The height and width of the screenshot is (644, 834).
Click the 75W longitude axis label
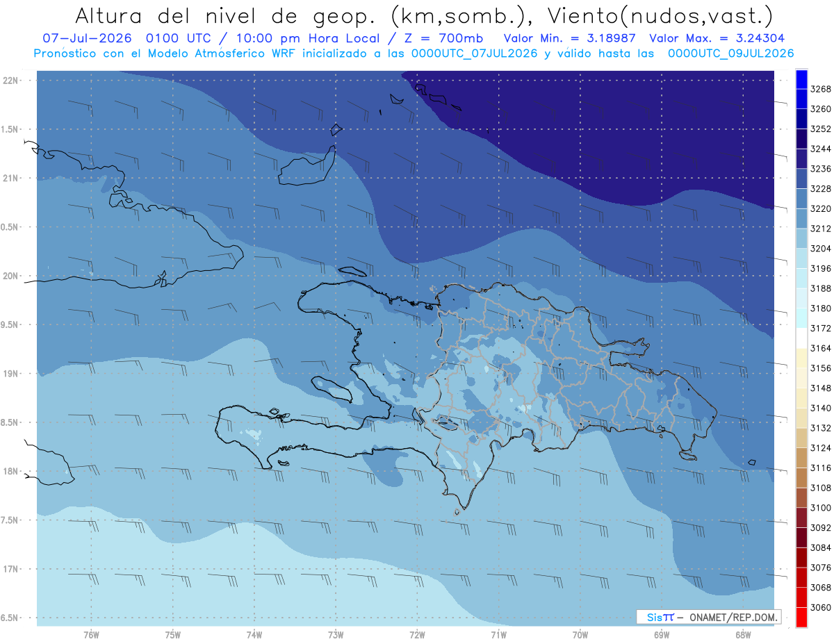tap(173, 635)
